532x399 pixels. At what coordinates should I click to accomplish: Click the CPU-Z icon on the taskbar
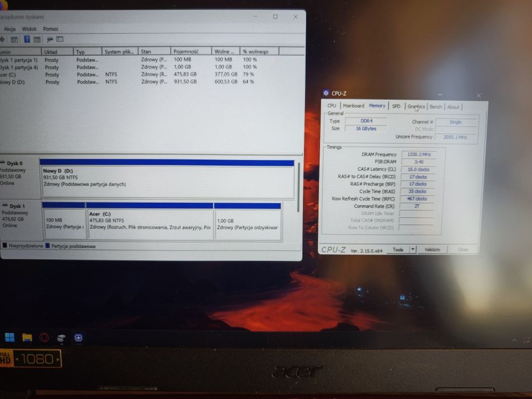point(78,338)
